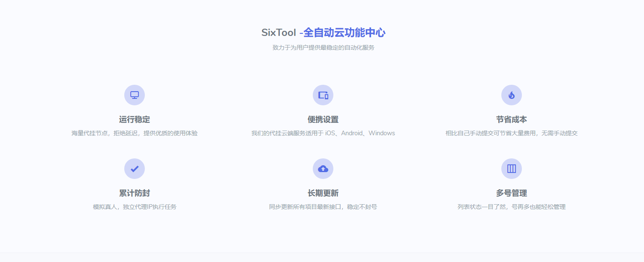Click the columns icon above 多号管理
Screen dimensions: 644x262
coord(512,169)
